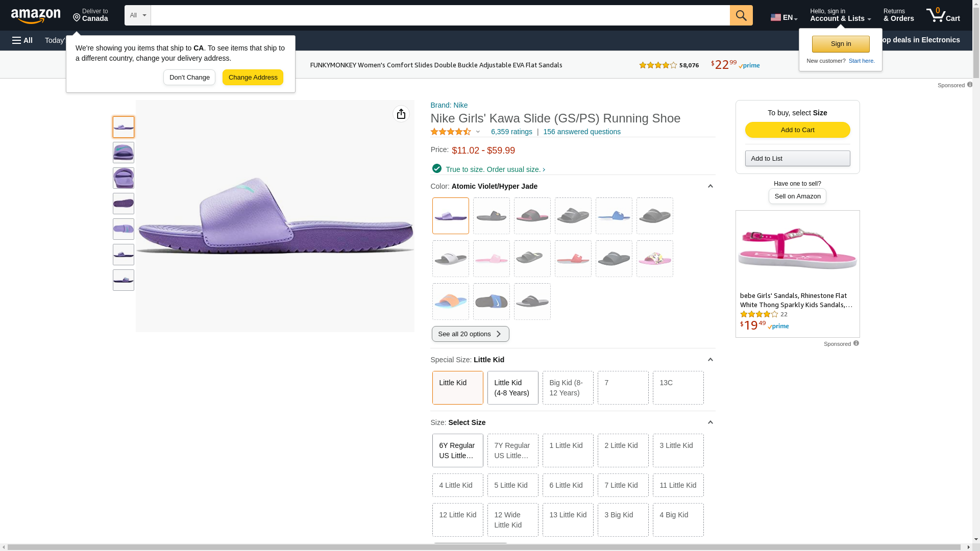Collapse the Special Size section chevron

pos(710,360)
